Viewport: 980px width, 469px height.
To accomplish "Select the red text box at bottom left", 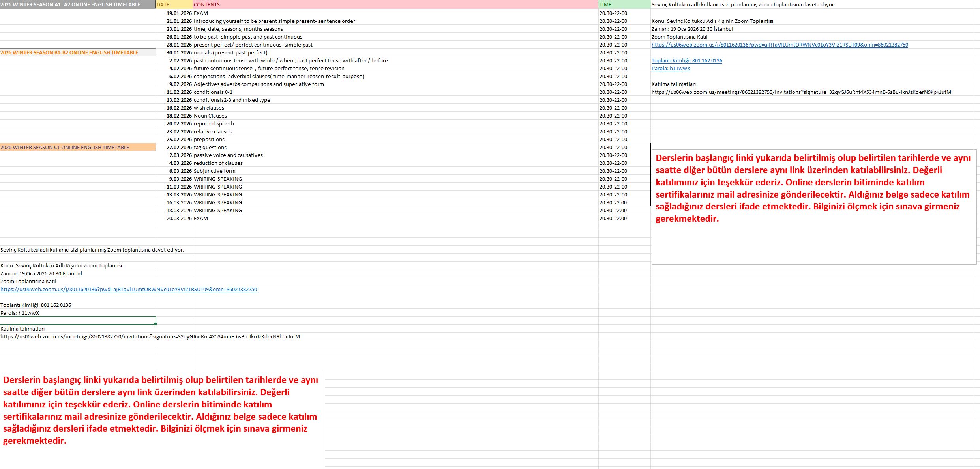I will click(162, 411).
